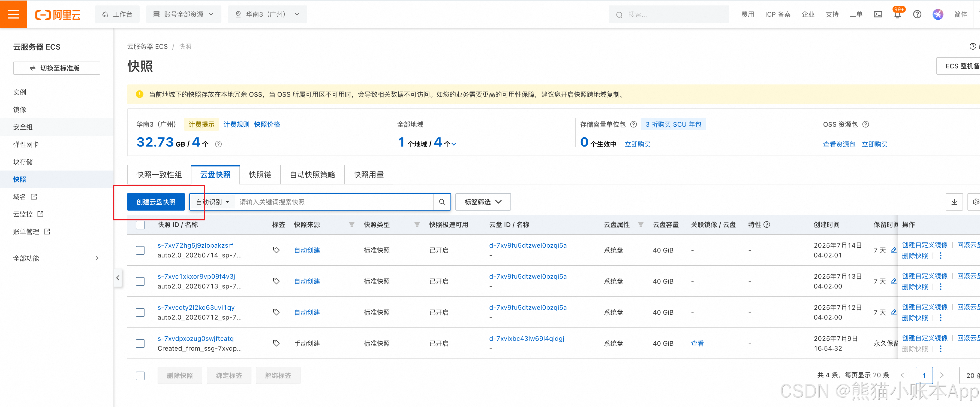
Task: Edit retention time for July 14 snapshot
Action: tap(894, 250)
